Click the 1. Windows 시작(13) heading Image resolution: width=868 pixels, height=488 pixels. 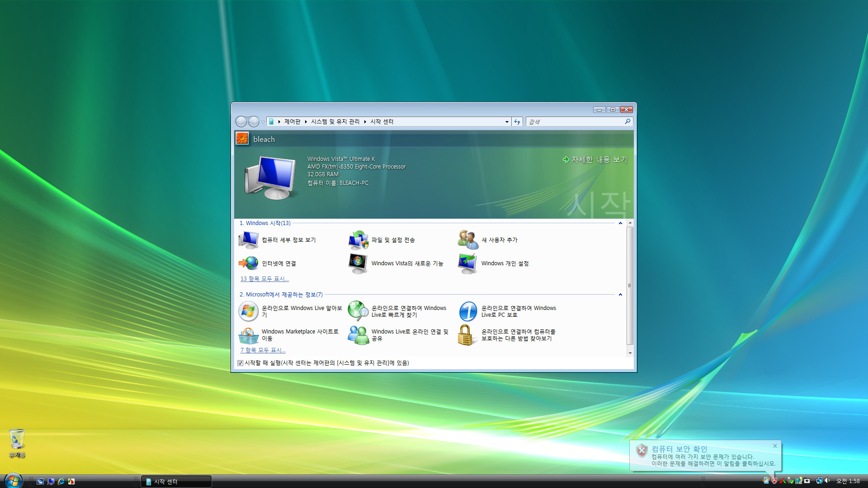point(265,223)
